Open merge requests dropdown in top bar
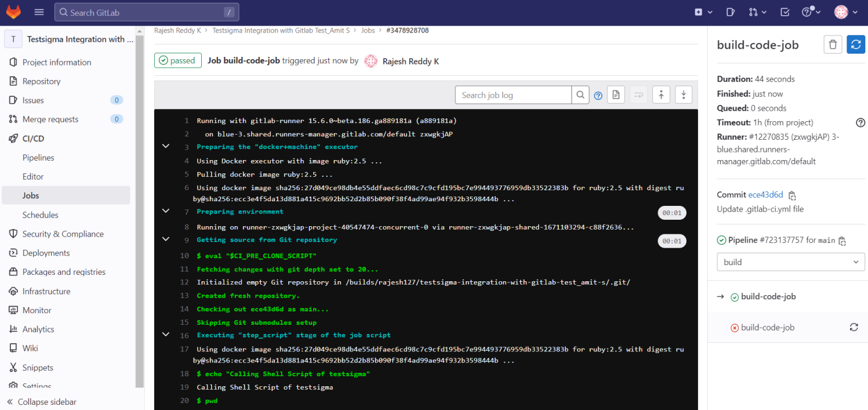868x410 pixels. pyautogui.click(x=757, y=12)
